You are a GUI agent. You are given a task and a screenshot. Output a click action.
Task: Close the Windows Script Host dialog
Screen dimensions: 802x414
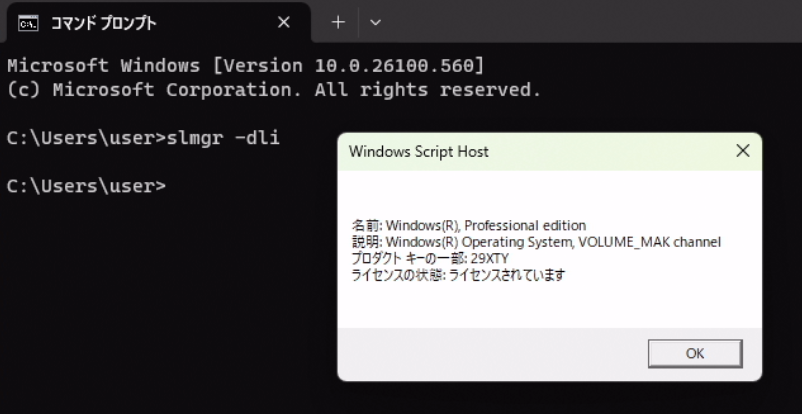742,151
